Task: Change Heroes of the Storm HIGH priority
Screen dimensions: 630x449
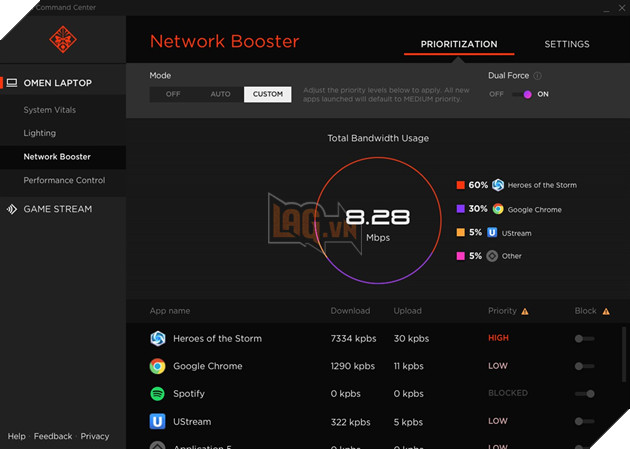Action: tap(498, 338)
